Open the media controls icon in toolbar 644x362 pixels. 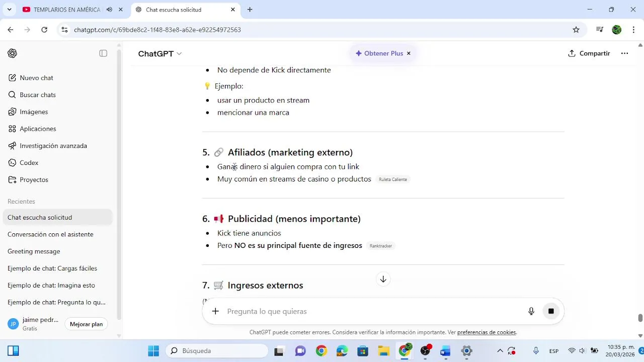click(599, 30)
